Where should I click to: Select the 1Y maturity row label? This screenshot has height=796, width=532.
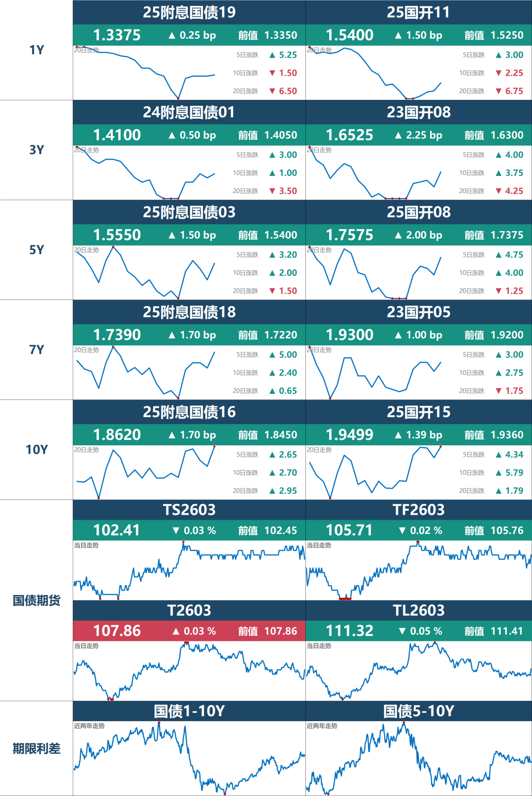pos(36,50)
